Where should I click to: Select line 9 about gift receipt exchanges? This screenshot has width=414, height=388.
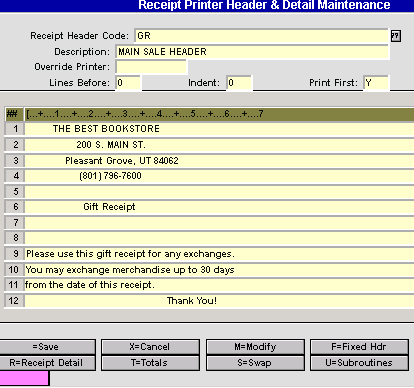(219, 254)
